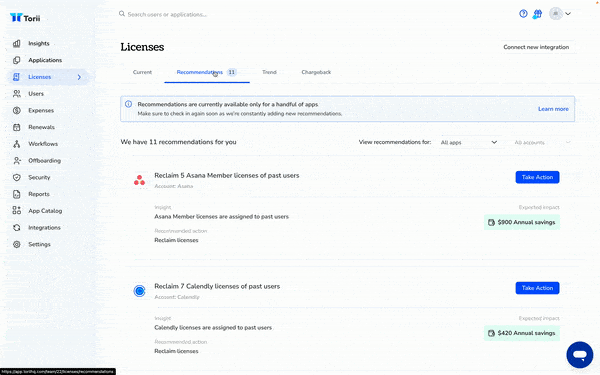Go to Workflows in sidebar
The width and height of the screenshot is (600, 375).
(43, 144)
